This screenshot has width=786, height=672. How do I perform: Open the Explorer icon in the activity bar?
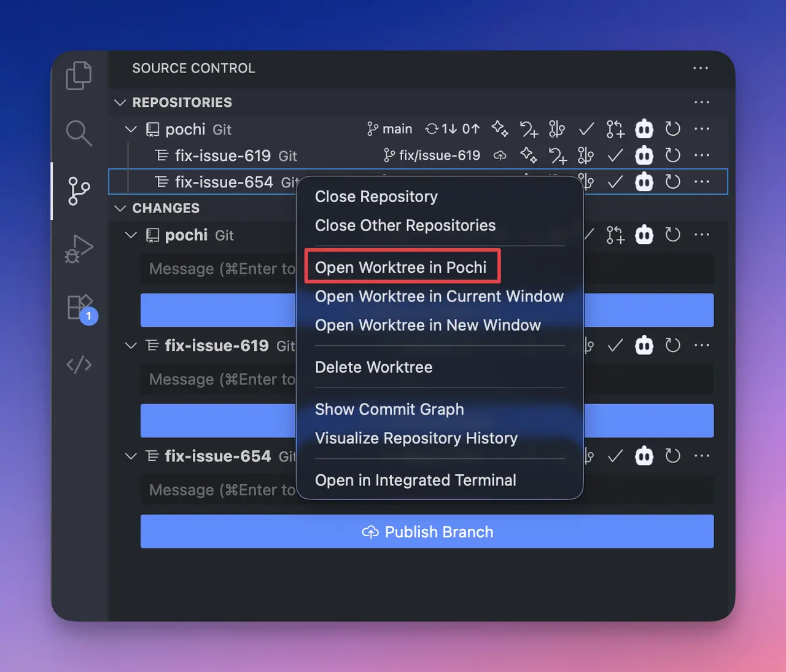79,75
